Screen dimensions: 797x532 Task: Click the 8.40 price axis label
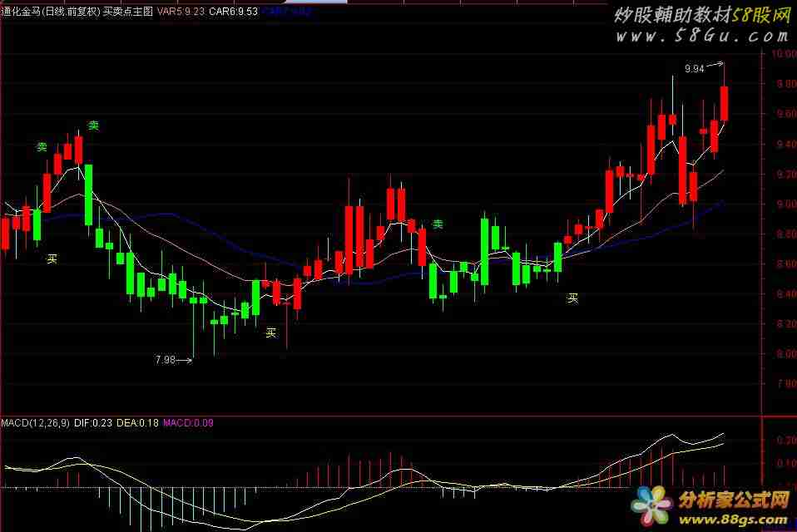click(786, 294)
